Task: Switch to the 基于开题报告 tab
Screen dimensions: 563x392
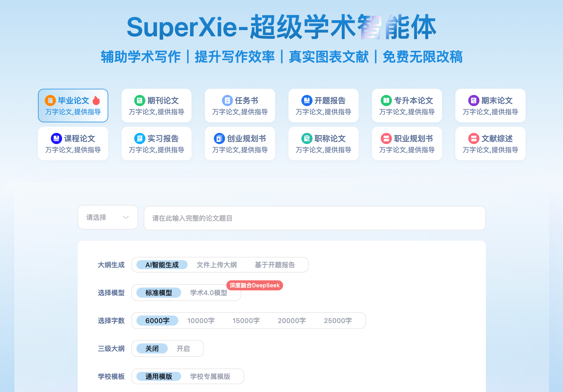Action: coord(275,265)
